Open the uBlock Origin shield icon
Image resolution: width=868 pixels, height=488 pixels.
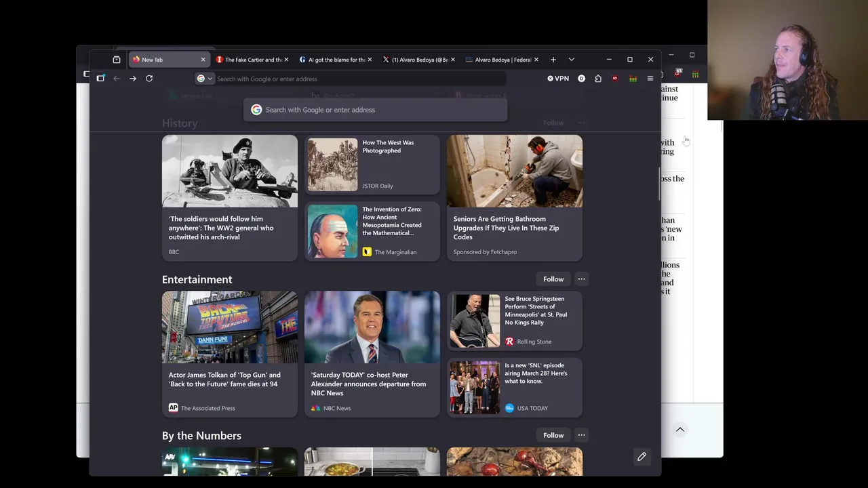[615, 79]
